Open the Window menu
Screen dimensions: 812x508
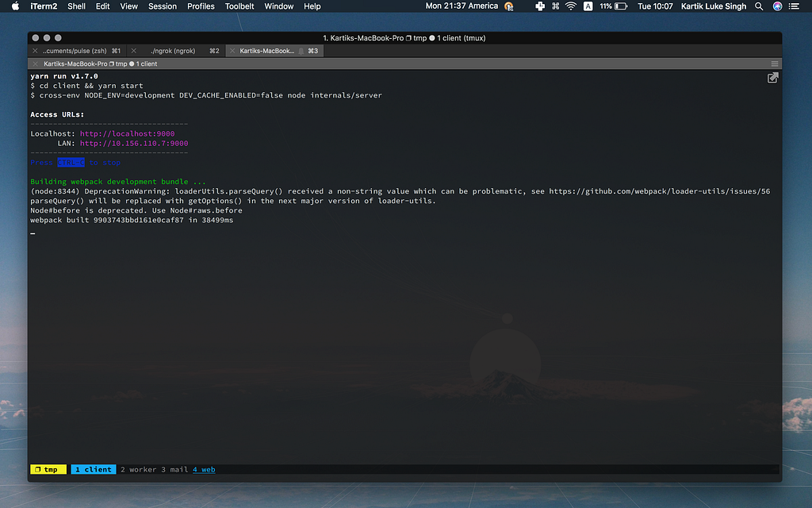278,6
